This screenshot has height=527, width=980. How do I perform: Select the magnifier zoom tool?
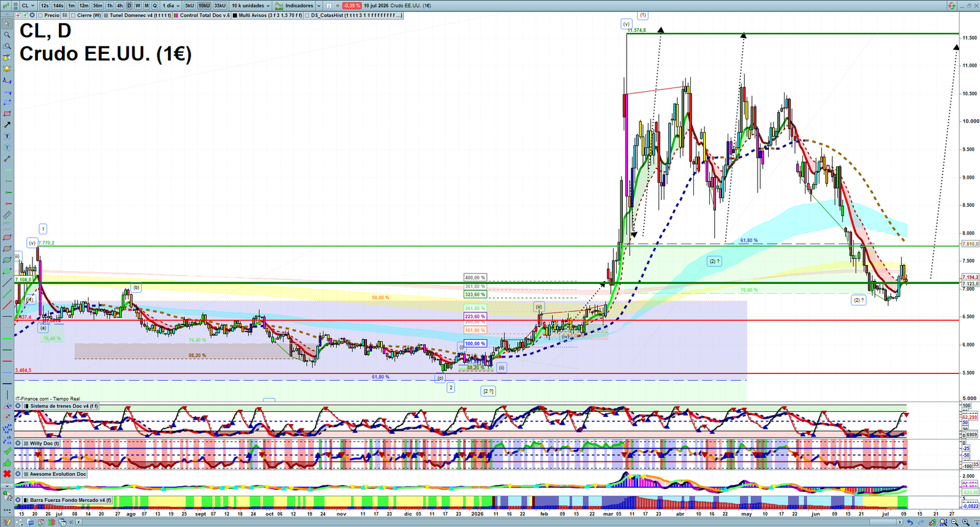pos(7,34)
